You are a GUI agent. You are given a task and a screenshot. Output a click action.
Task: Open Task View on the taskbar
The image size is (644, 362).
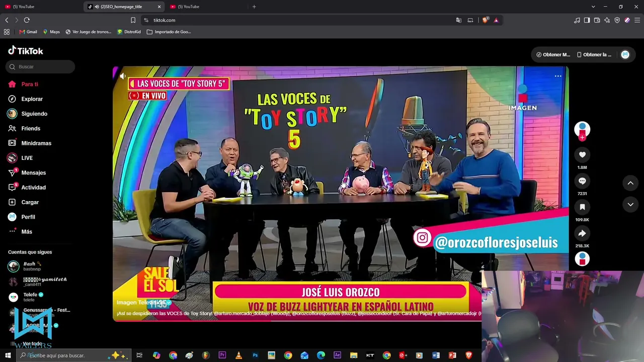[x=140, y=355]
